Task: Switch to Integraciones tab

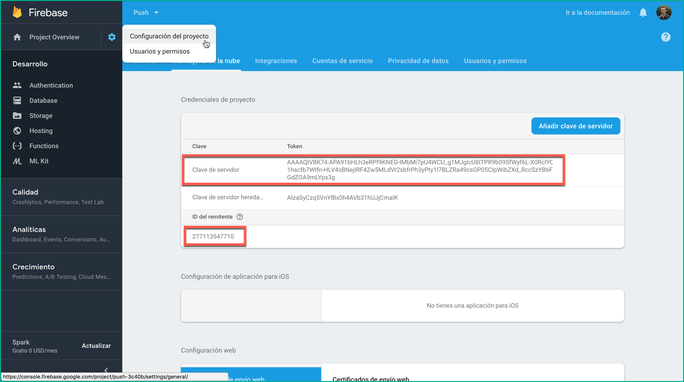Action: [276, 61]
